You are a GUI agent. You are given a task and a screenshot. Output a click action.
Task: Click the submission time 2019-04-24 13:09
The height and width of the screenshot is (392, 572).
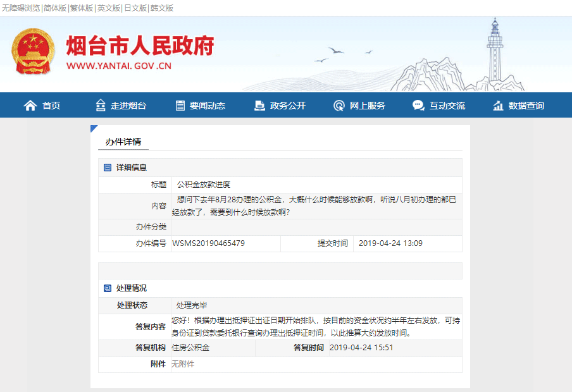pos(390,243)
